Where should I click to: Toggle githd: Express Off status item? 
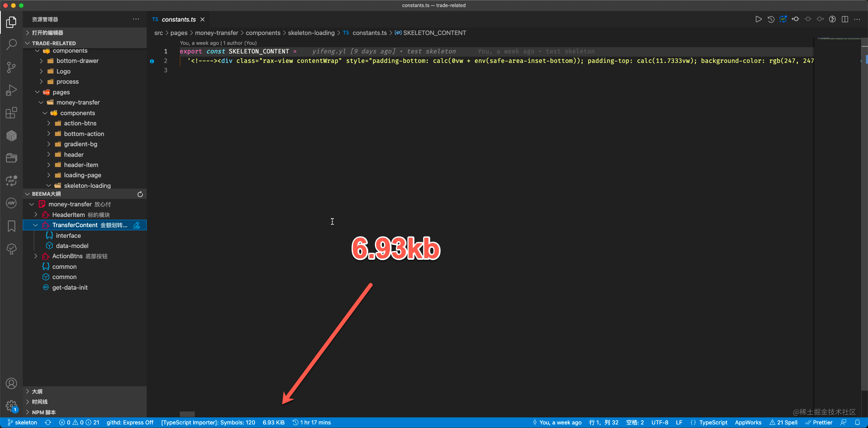coord(130,422)
